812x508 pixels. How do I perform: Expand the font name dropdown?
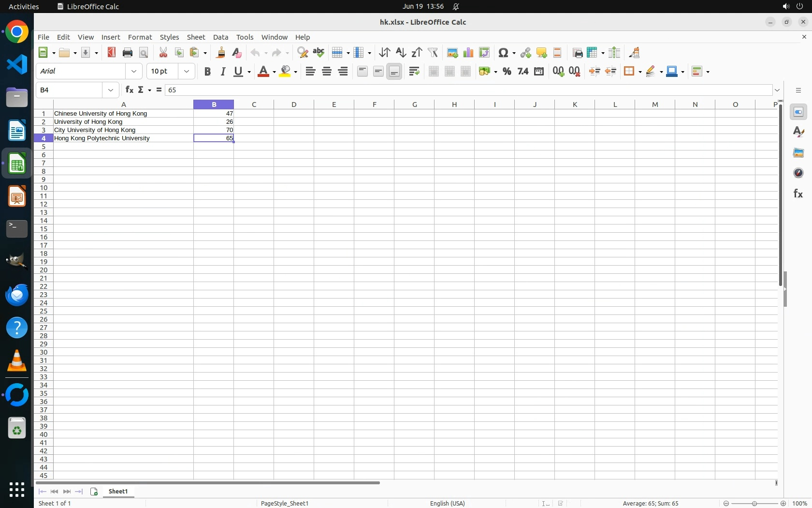tap(134, 72)
